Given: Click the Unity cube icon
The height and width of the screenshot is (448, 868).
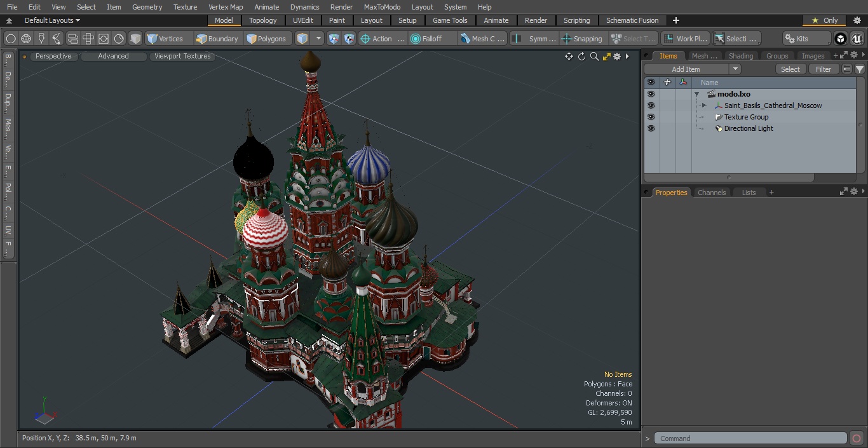Looking at the screenshot, I should 841,39.
